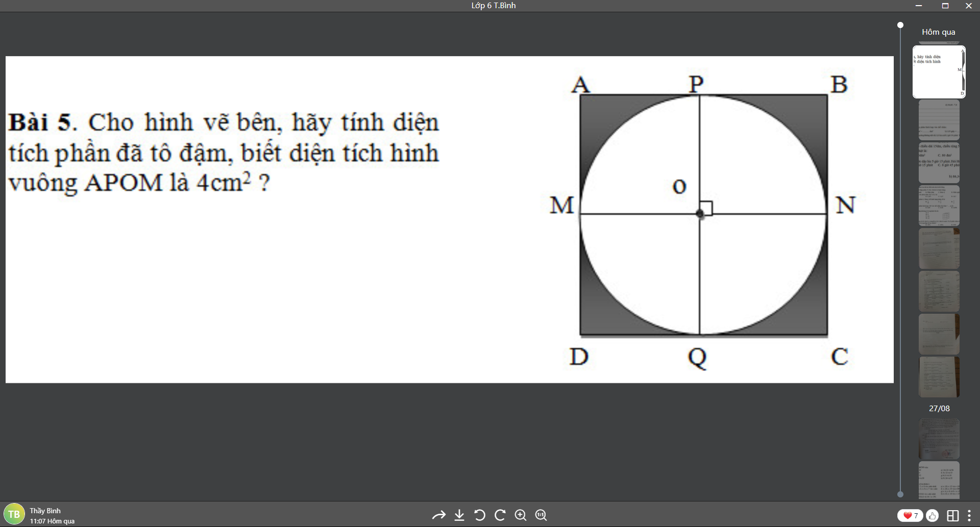This screenshot has height=527, width=980.
Task: Click the thumbs-up like button
Action: coord(932,515)
